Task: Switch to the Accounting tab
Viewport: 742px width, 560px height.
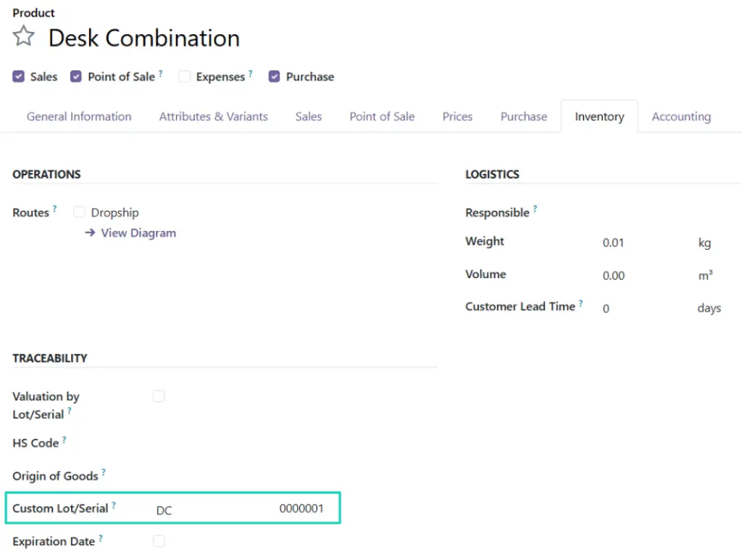Action: pos(680,116)
